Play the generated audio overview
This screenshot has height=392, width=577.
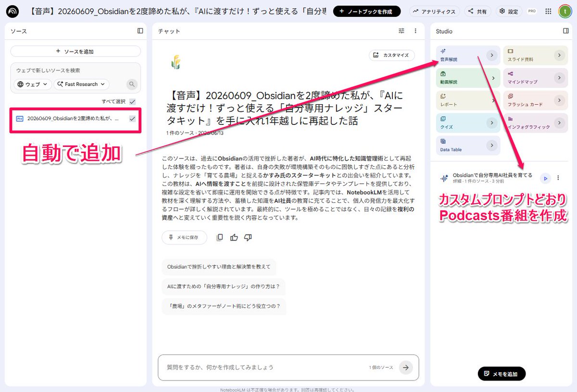point(545,178)
